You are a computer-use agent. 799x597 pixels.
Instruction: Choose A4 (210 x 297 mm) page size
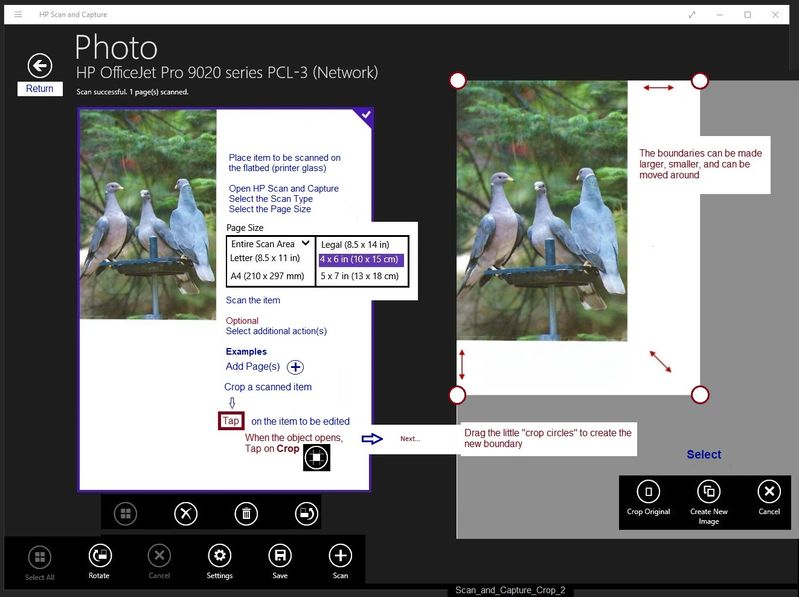pos(267,276)
